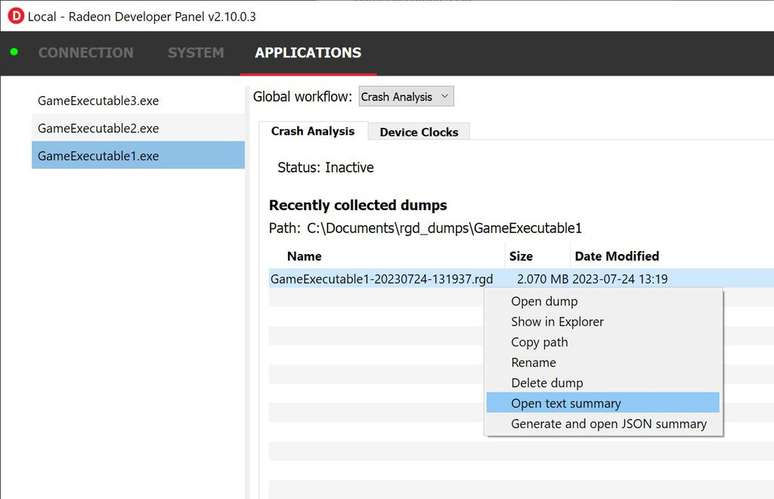Click the Status: Inactive text
The image size is (774, 499).
point(326,168)
